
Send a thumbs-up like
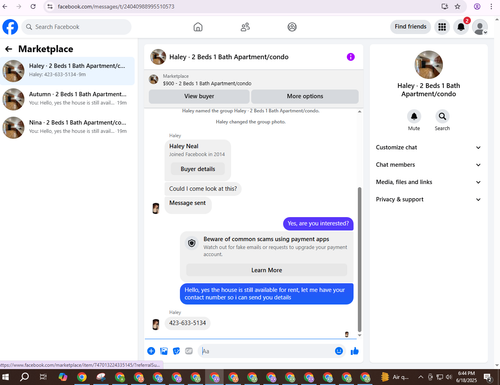[355, 351]
